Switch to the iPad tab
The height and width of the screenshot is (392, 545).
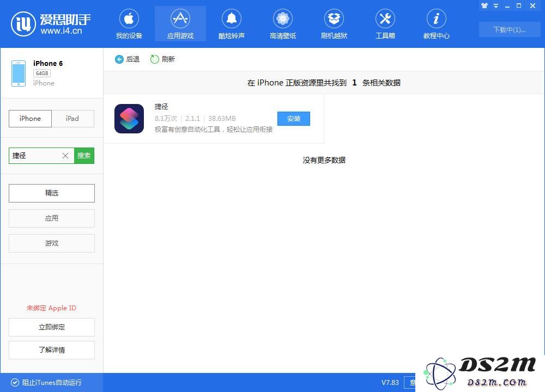point(72,118)
